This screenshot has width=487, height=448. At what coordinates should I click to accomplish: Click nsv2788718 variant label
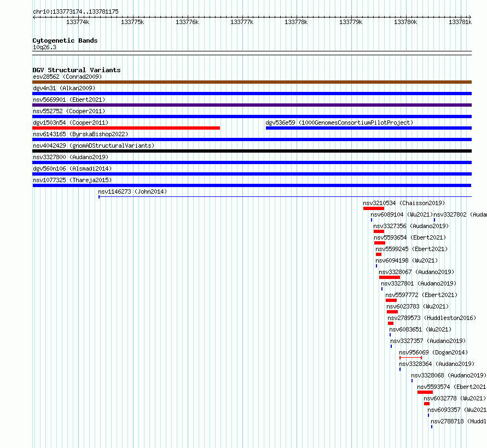click(x=459, y=421)
